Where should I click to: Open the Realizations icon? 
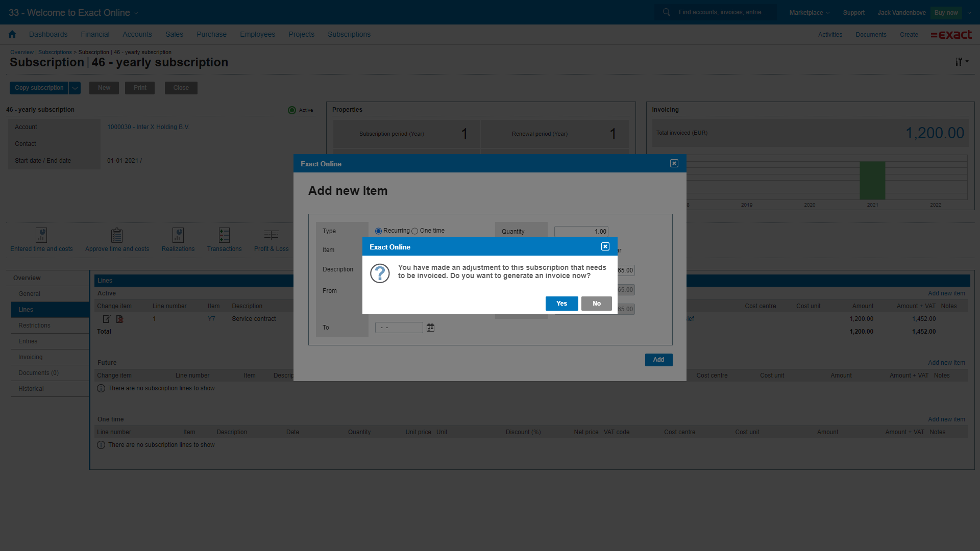(x=178, y=235)
